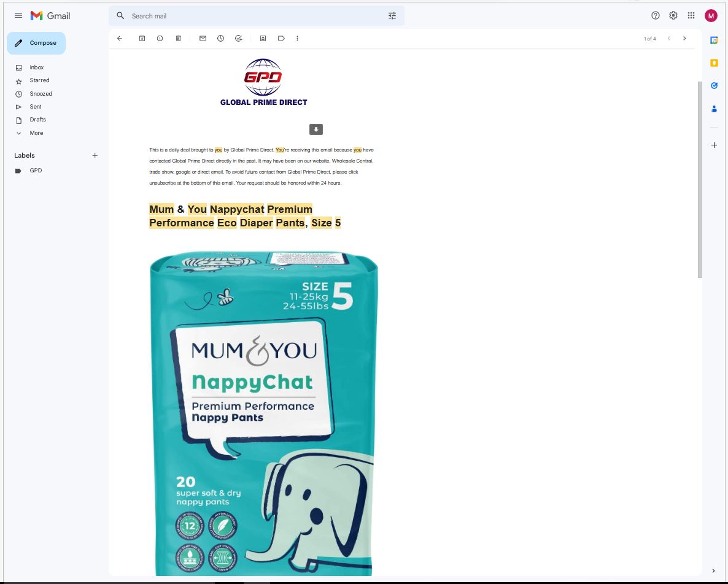The height and width of the screenshot is (584, 728).
Task: Click the download image button
Action: pos(316,129)
